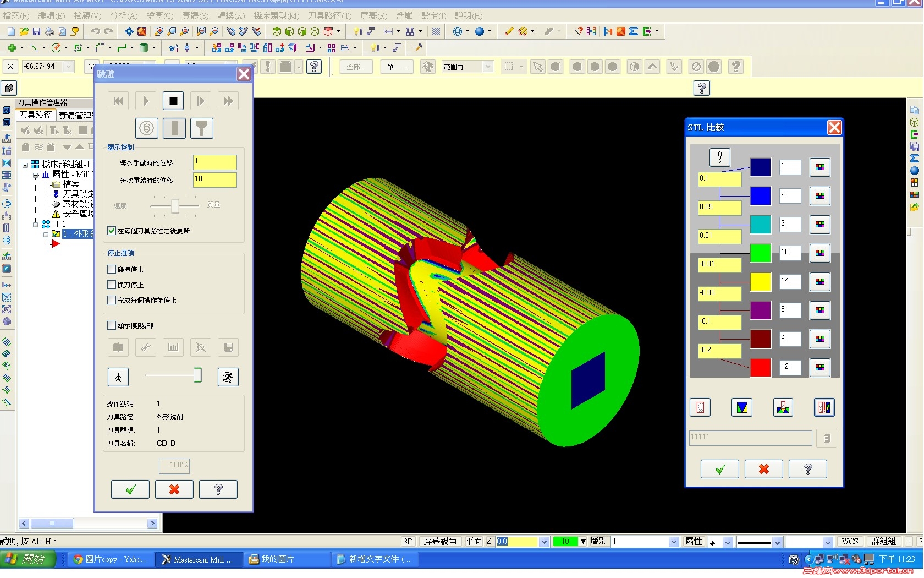Fast forward the verification
This screenshot has height=578, width=924.
pyautogui.click(x=228, y=101)
